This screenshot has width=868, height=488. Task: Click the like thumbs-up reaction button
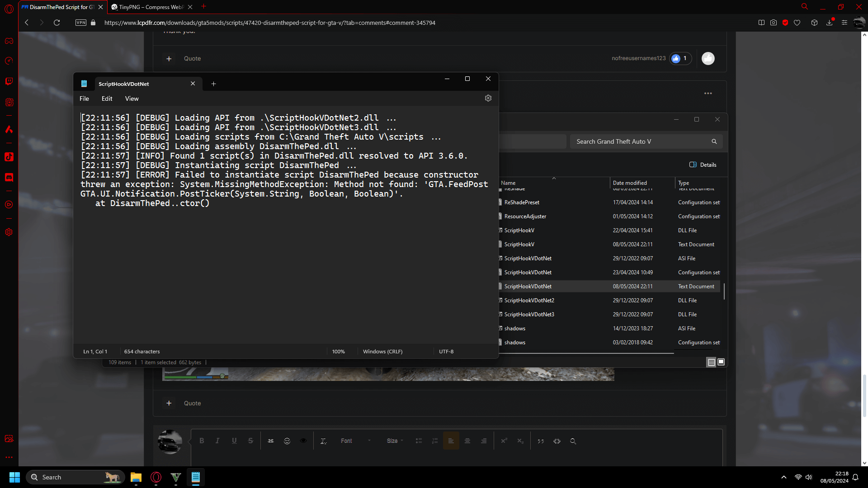tap(708, 58)
